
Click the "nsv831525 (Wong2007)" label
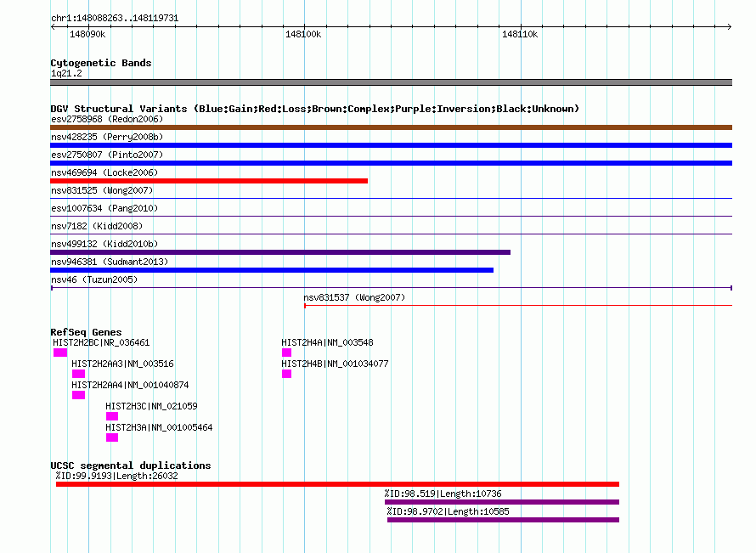102,190
